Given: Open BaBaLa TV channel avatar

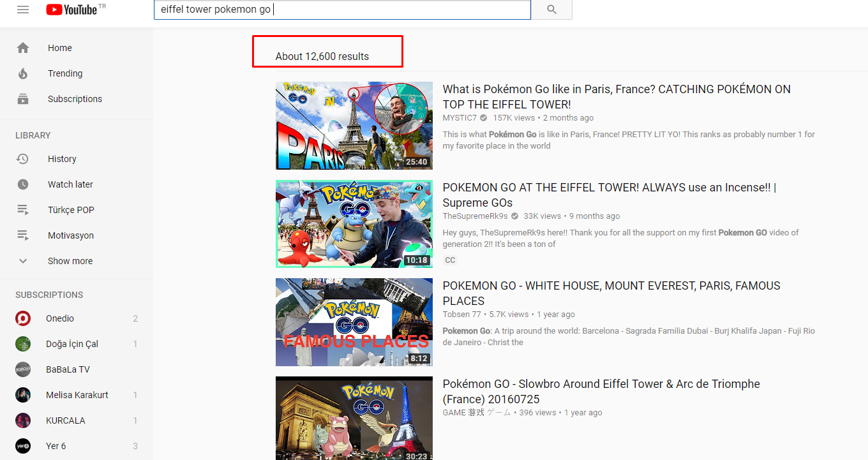Looking at the screenshot, I should coord(23,369).
